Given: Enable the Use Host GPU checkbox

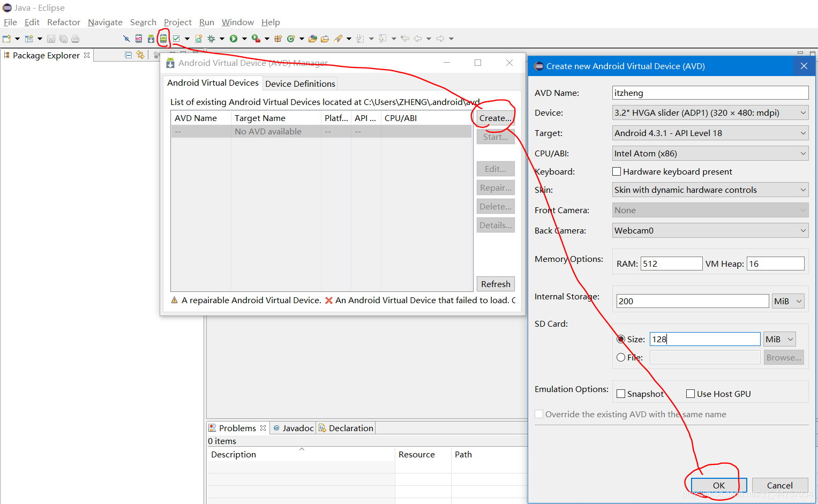Looking at the screenshot, I should pyautogui.click(x=691, y=394).
